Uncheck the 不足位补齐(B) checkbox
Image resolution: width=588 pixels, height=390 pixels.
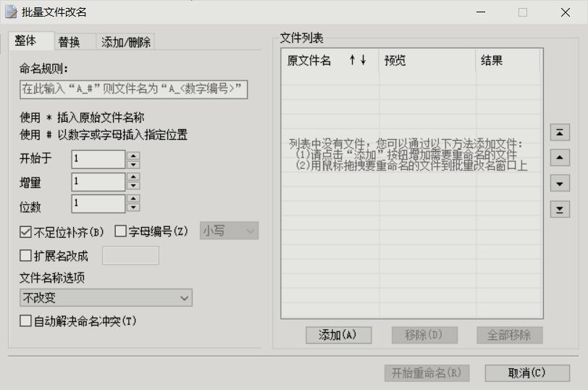click(x=26, y=232)
